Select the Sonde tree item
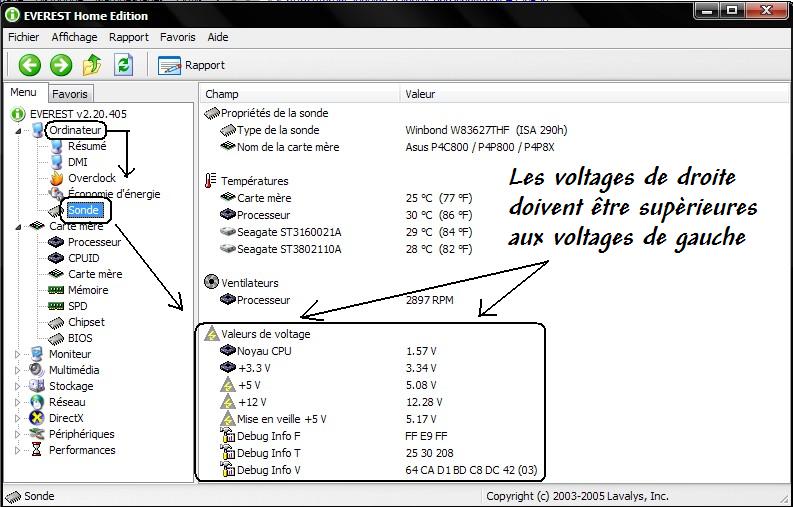 84,210
